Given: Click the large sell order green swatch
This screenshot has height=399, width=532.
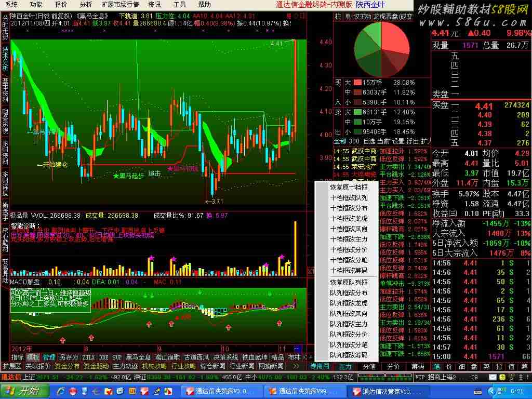Looking at the screenshot, I should (x=357, y=112).
